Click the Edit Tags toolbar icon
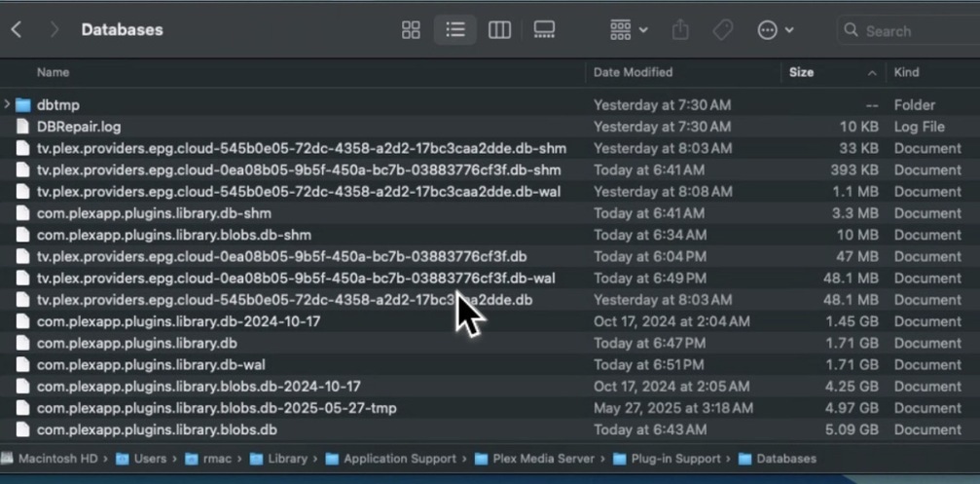The height and width of the screenshot is (484, 980). 722,30
